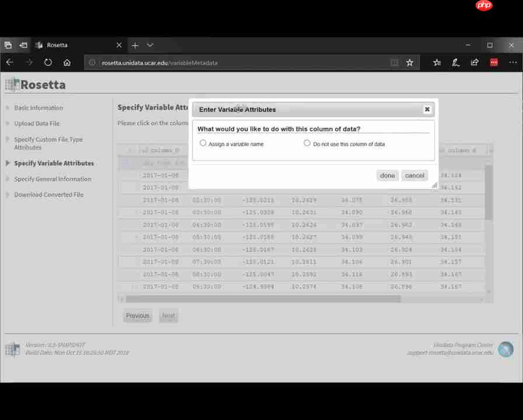Screen dimensions: 523x420
Task: Open browser settings and more menu
Action: click(x=512, y=62)
